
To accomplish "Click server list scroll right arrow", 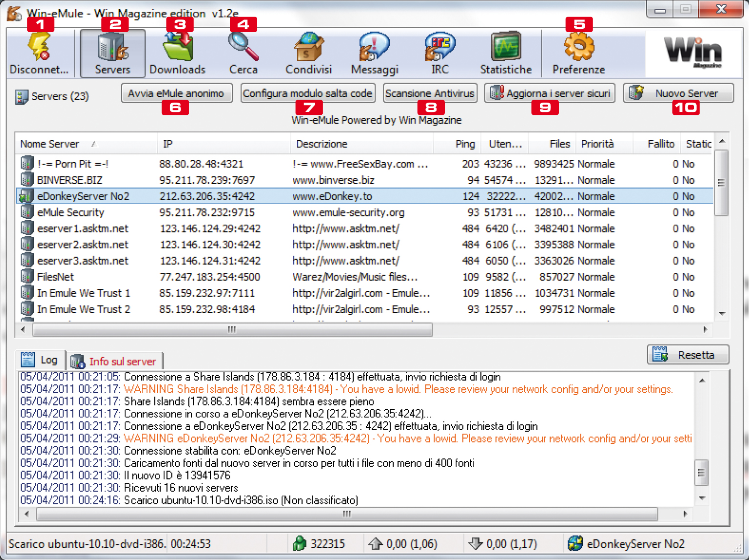I will pyautogui.click(x=705, y=330).
